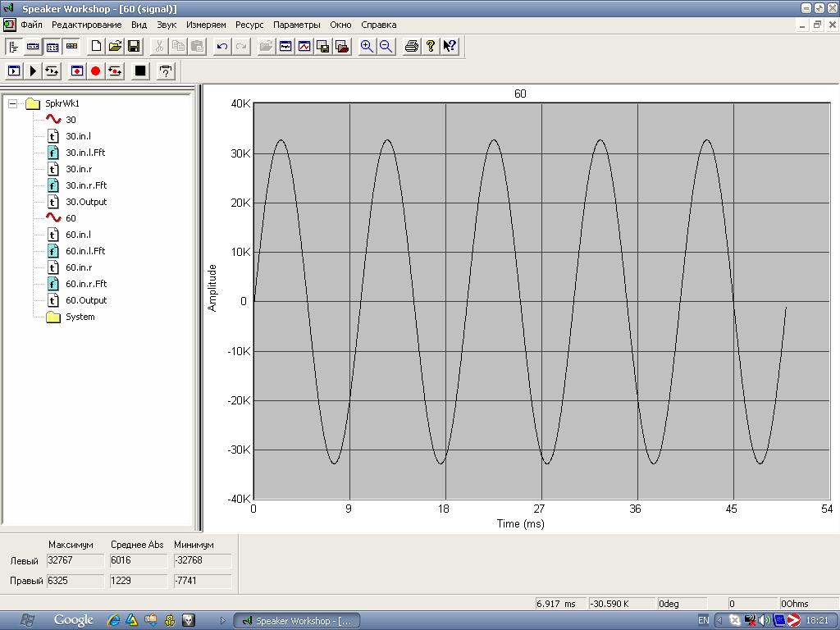Open the System folder in tree
The width and height of the screenshot is (840, 630).
[80, 317]
